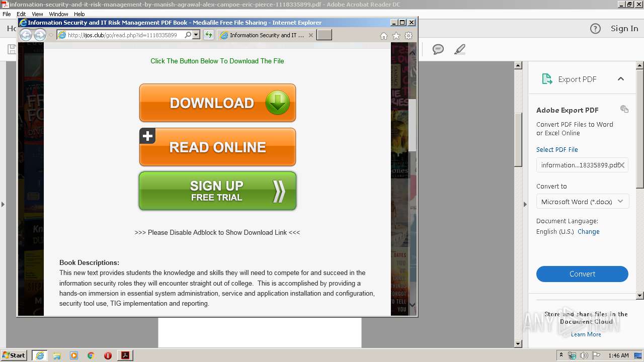Open the recent pages dropdown arrow
Screen dimensions: 644x362
click(51, 35)
